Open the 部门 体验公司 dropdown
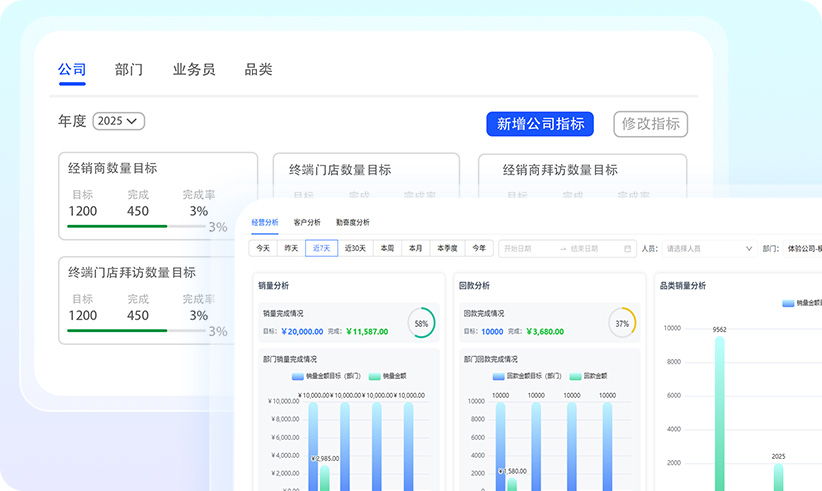This screenshot has height=491, width=822. [802, 248]
